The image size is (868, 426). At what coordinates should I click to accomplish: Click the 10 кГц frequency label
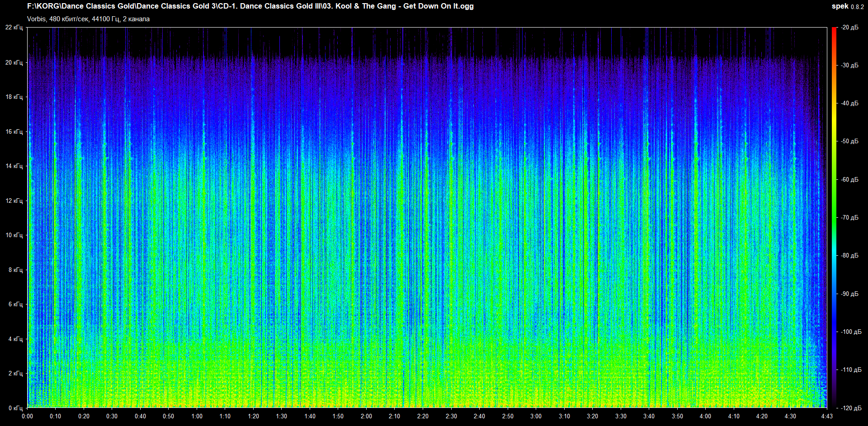(14, 235)
